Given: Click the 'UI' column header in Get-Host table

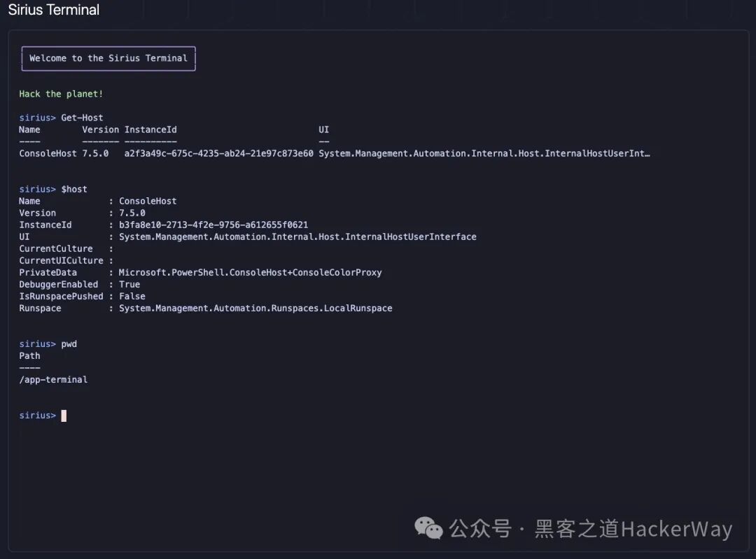Looking at the screenshot, I should click(323, 129).
